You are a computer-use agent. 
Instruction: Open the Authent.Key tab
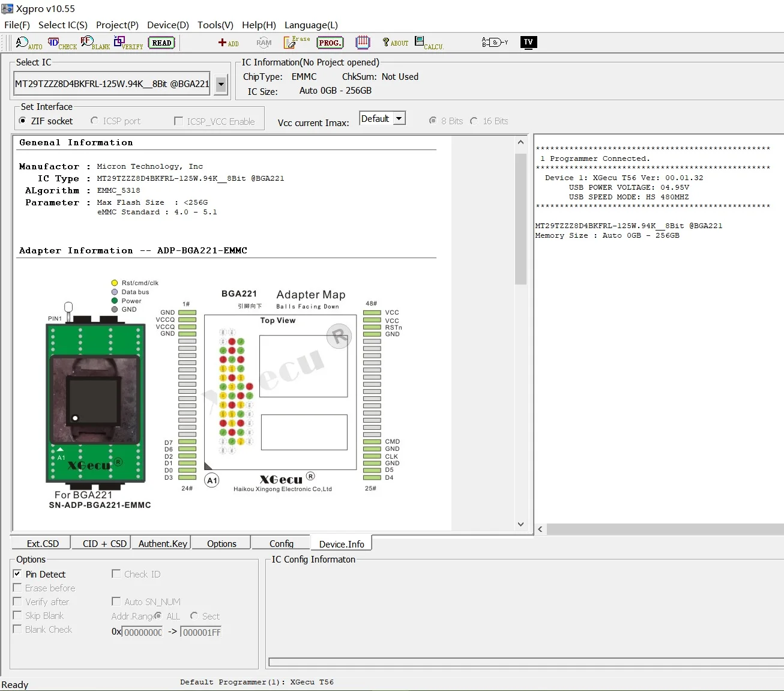[163, 543]
